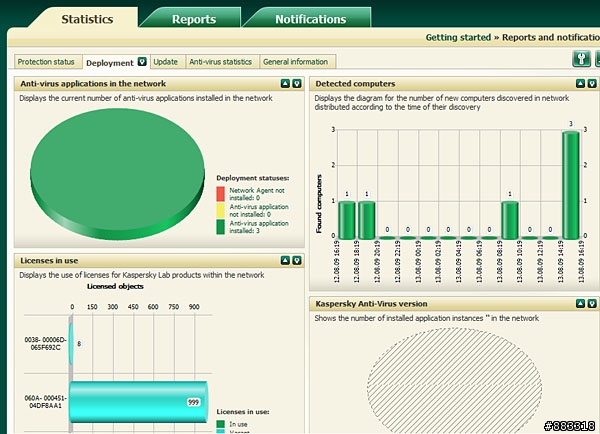Image resolution: width=600 pixels, height=434 pixels.
Task: Click the green deployment pie chart
Action: point(117,174)
